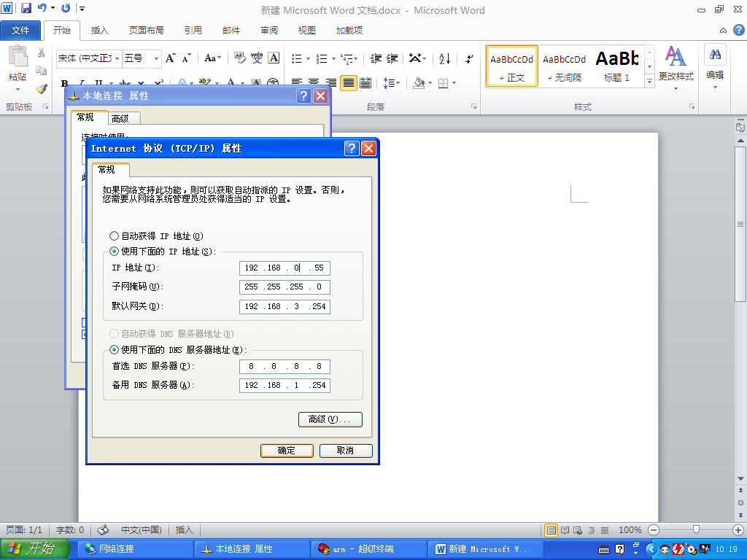Click Print Layout view icon in status bar

pyautogui.click(x=551, y=530)
